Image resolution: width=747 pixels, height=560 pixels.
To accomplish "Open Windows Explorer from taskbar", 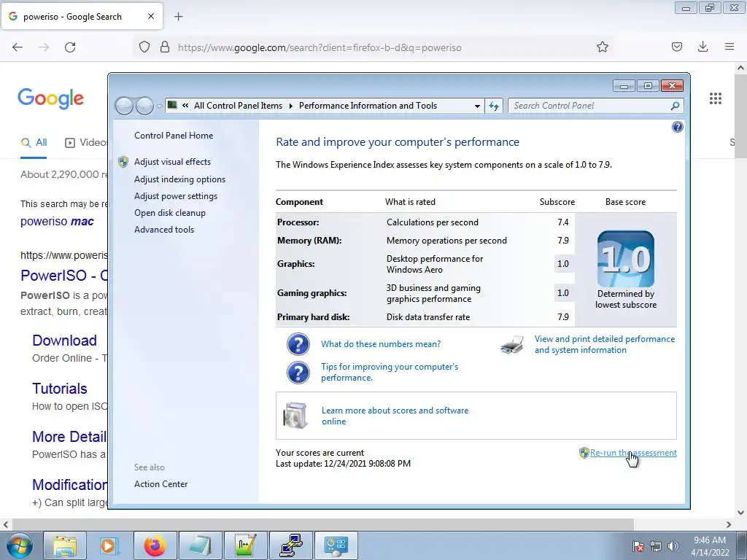I will [x=65, y=545].
